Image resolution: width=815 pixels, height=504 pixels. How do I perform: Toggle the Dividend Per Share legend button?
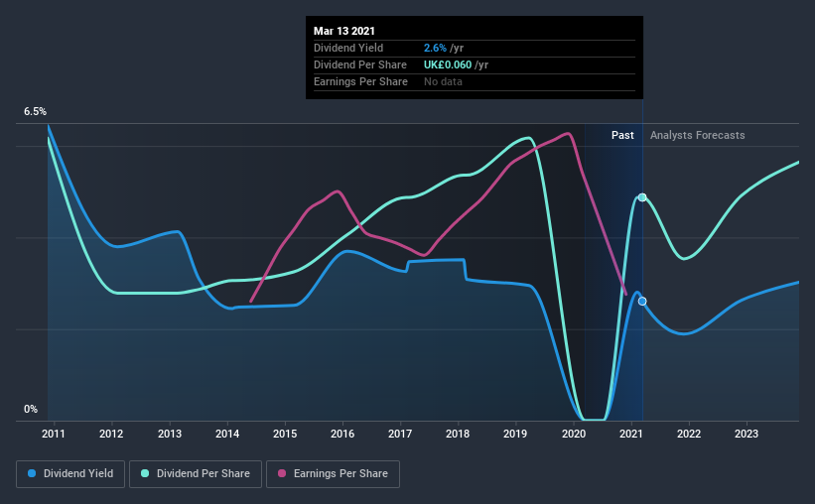point(196,474)
